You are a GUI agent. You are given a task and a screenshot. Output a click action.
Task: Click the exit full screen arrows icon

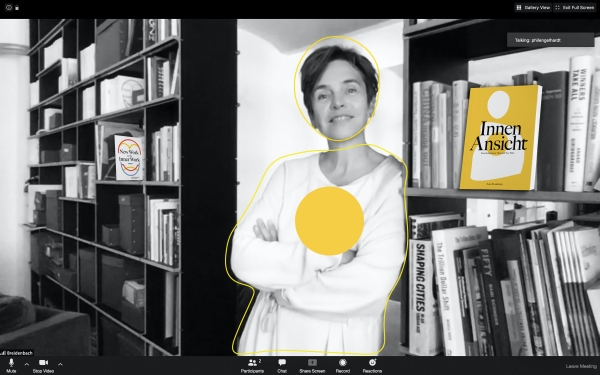click(558, 7)
